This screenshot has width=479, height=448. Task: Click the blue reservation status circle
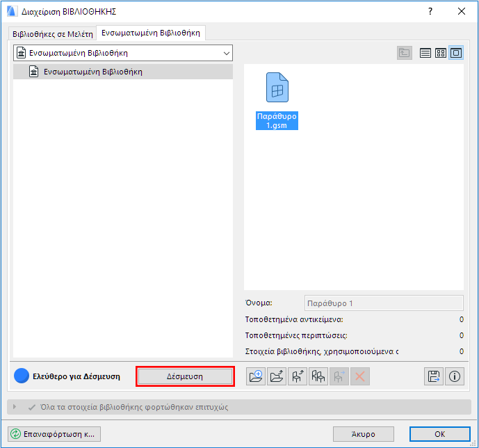pyautogui.click(x=22, y=376)
